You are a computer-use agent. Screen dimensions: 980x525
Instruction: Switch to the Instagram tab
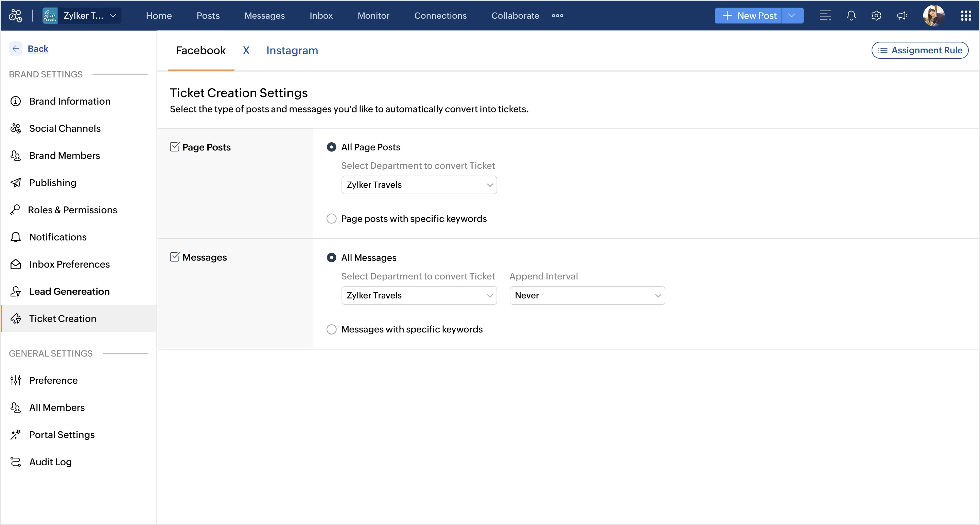292,51
